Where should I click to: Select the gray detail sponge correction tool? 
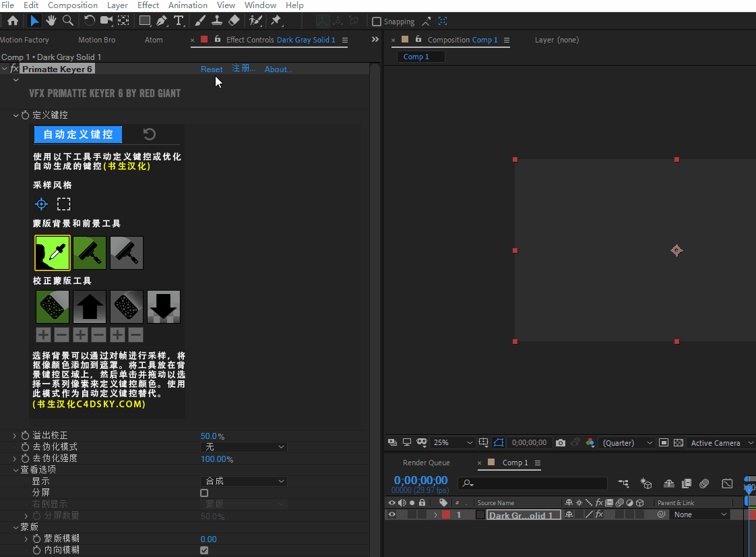[x=126, y=307]
